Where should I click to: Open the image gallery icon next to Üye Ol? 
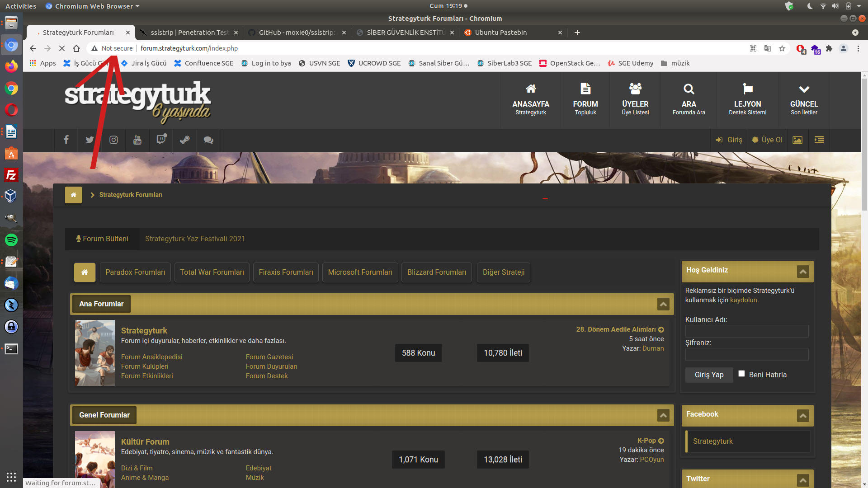pyautogui.click(x=797, y=140)
